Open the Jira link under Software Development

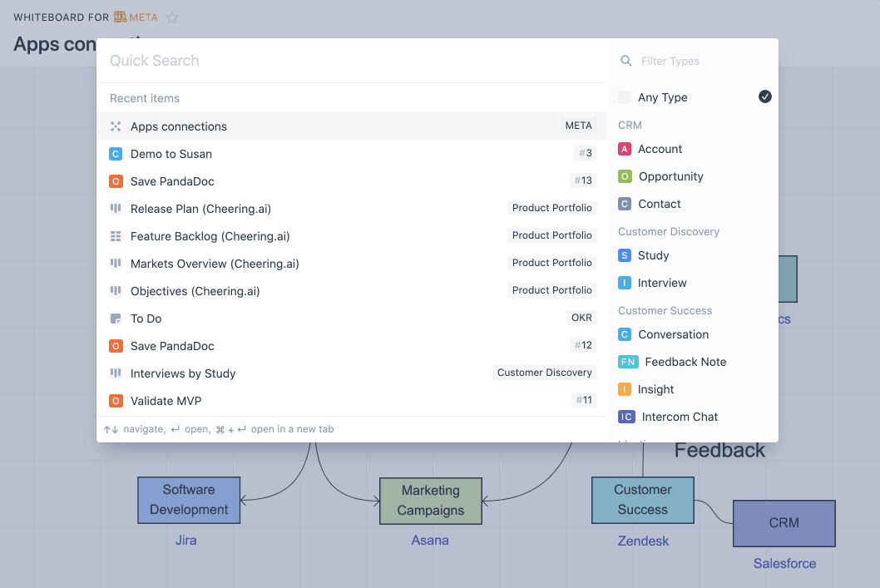pyautogui.click(x=186, y=540)
